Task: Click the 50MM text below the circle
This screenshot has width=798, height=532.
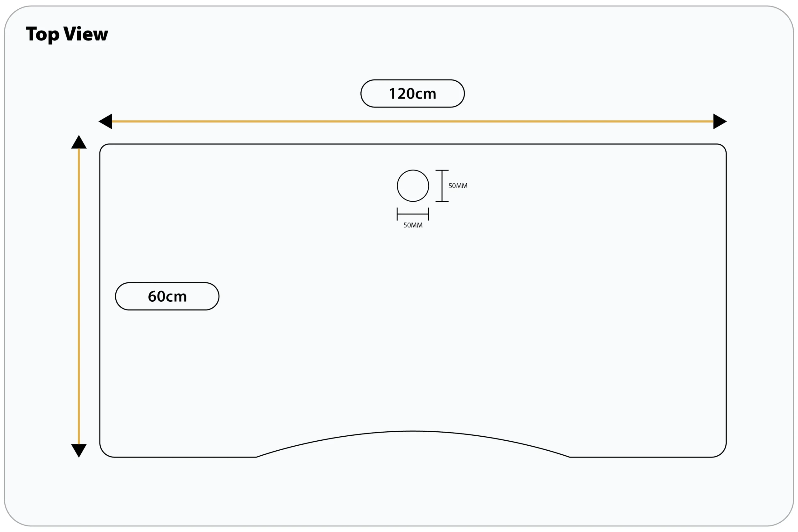Action: coord(413,225)
